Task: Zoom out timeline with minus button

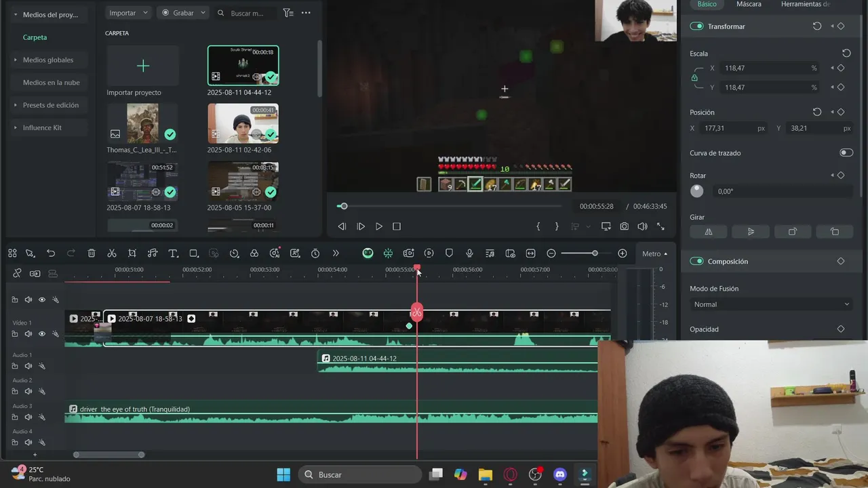Action: (x=551, y=253)
